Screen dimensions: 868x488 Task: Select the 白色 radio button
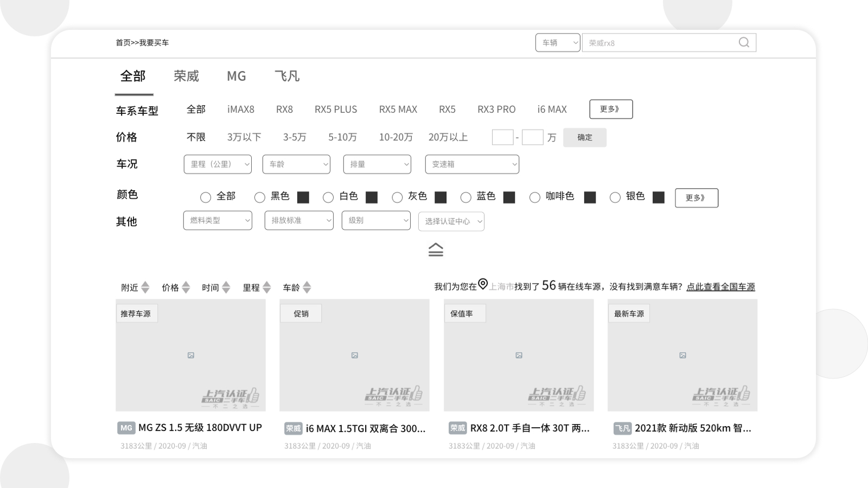[x=328, y=197]
